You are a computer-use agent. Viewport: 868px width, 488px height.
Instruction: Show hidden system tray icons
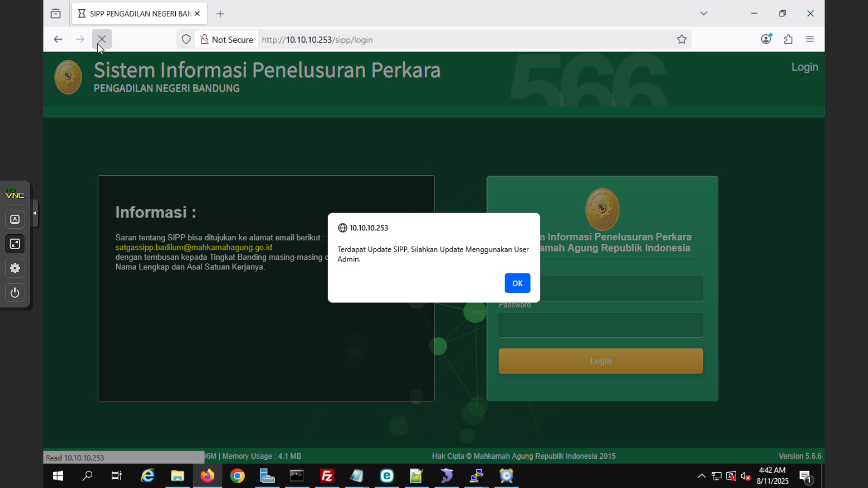[701, 476]
